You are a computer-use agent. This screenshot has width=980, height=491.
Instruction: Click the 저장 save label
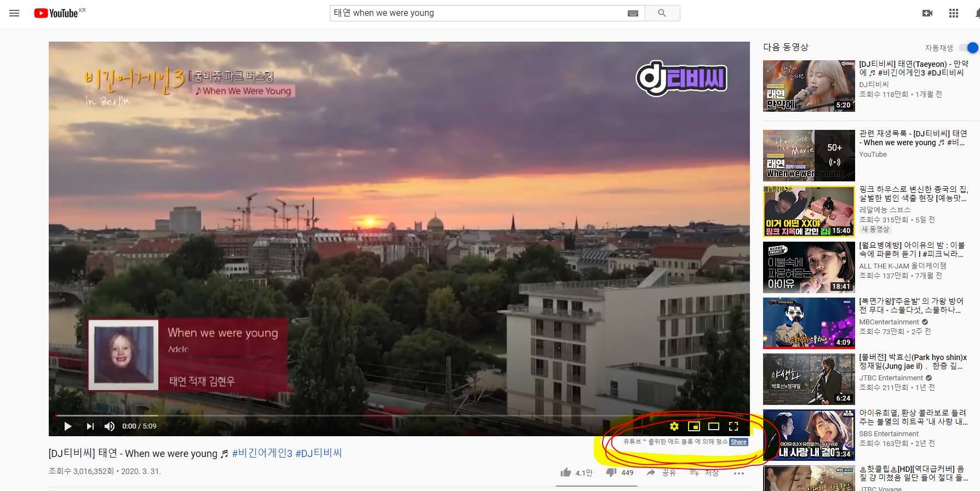click(x=712, y=473)
